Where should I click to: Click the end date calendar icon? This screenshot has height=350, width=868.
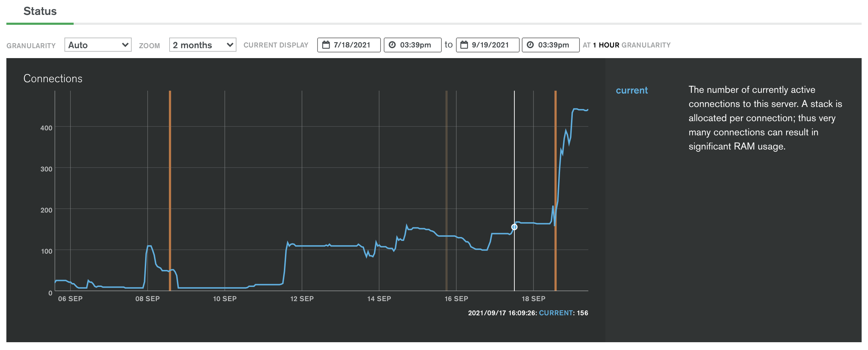point(464,45)
